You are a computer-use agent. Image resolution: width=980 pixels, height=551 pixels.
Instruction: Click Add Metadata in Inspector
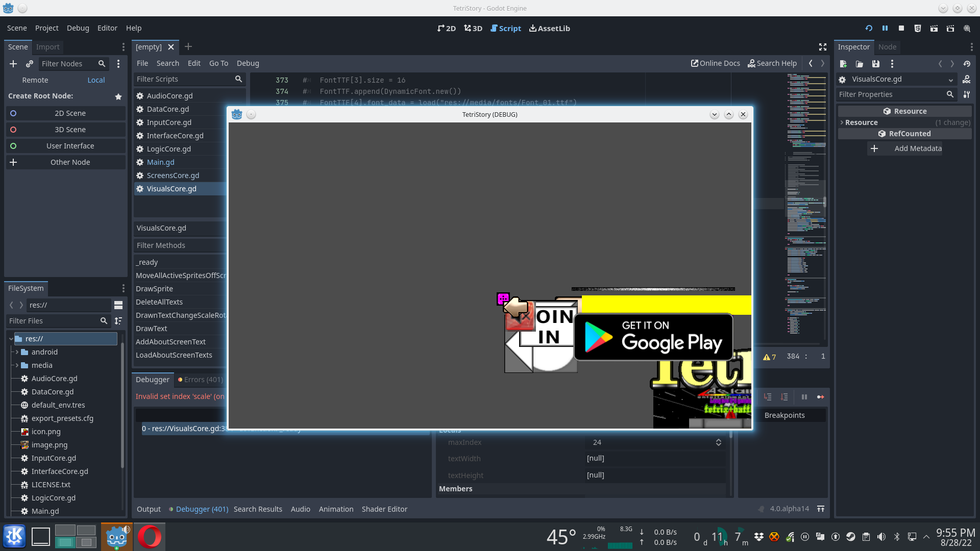click(x=904, y=148)
